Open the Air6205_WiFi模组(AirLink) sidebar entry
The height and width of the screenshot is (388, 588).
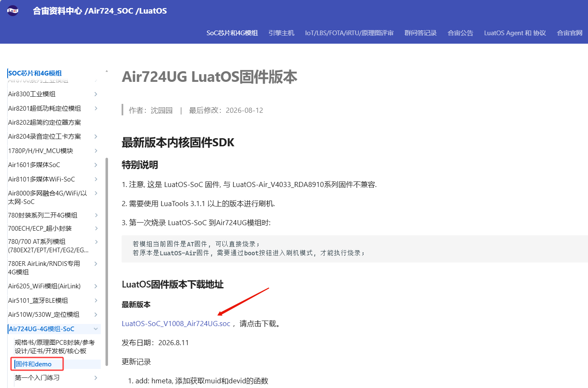(x=44, y=286)
